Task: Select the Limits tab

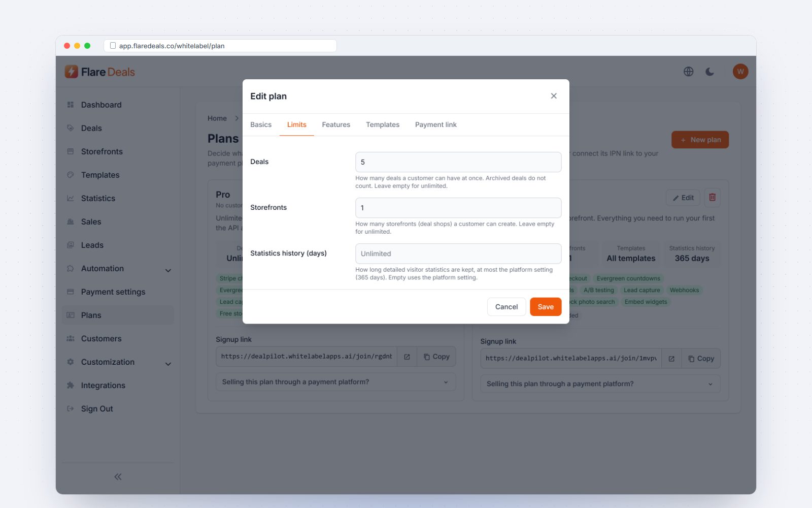Action: pos(297,124)
